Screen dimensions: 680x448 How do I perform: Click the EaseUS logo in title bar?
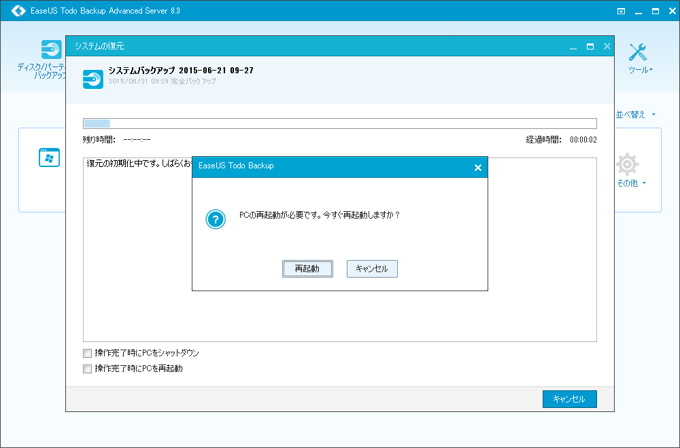(x=18, y=10)
